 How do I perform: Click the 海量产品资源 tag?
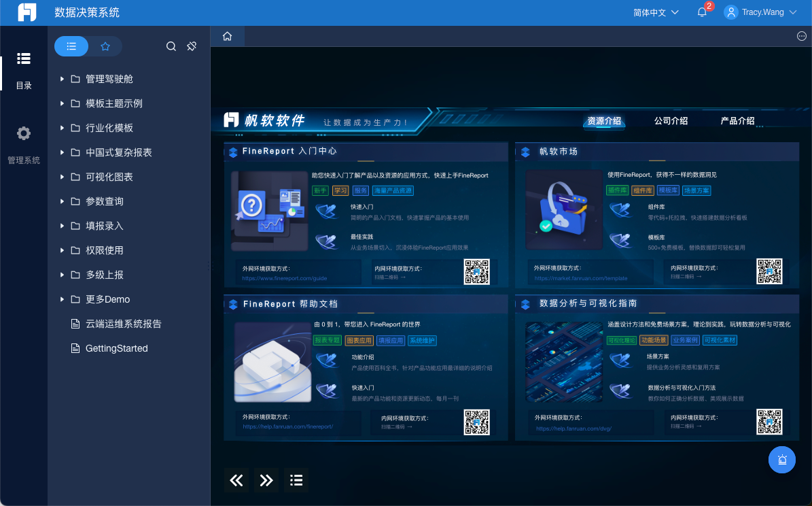coord(393,190)
